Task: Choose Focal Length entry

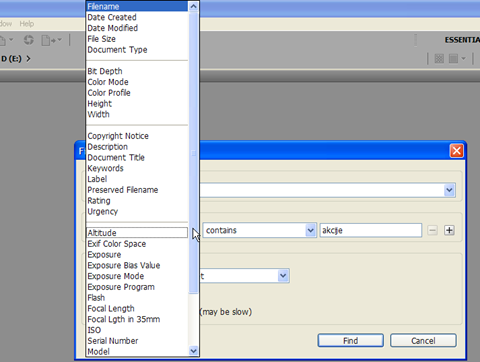Action: click(x=137, y=308)
